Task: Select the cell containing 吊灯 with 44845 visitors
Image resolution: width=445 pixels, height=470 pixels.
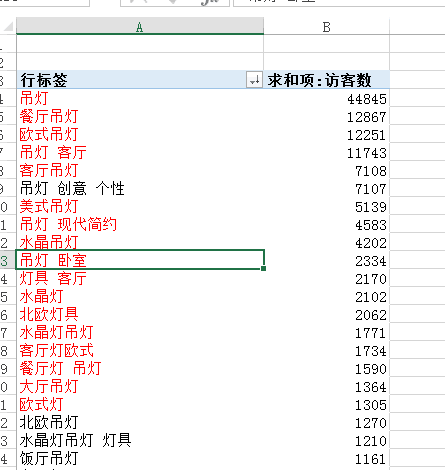Action: (x=140, y=98)
